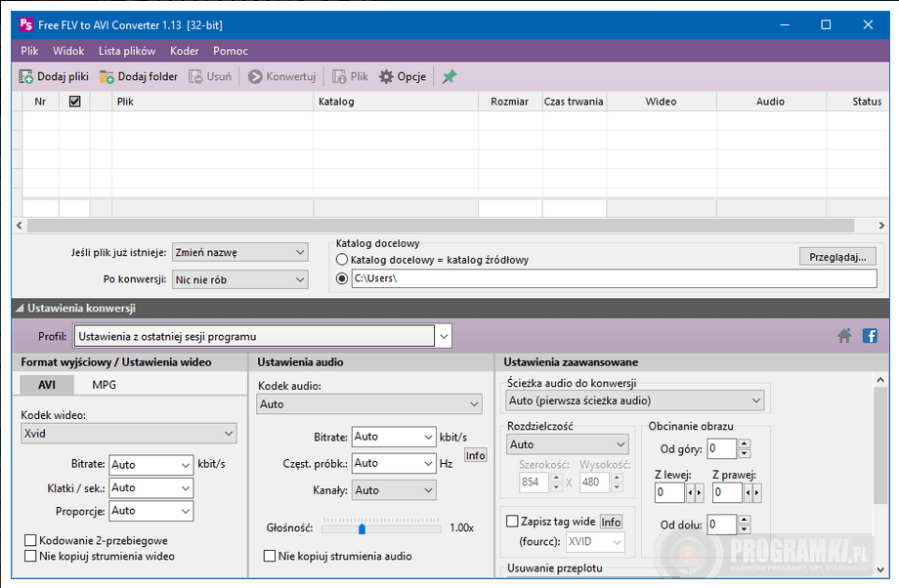Click the Z lewej crop value field
The image size is (899, 588).
(669, 492)
